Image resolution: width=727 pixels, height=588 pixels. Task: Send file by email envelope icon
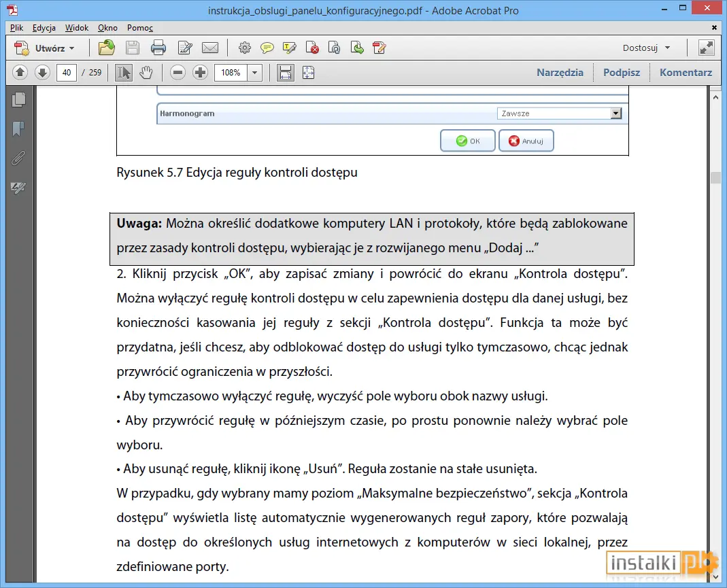(x=210, y=48)
